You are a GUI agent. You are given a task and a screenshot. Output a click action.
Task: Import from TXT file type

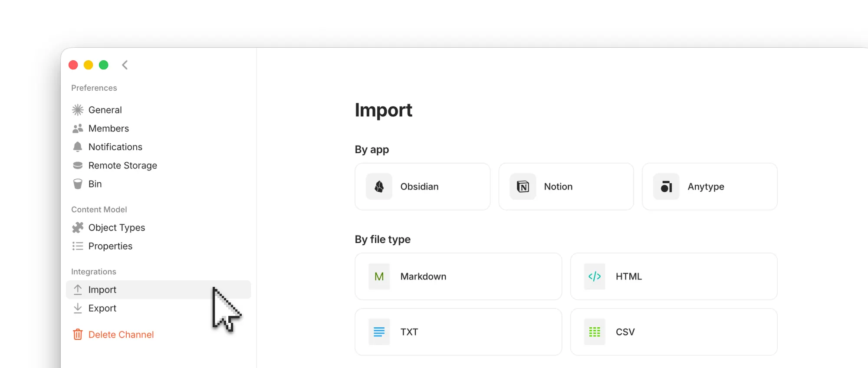(x=458, y=332)
